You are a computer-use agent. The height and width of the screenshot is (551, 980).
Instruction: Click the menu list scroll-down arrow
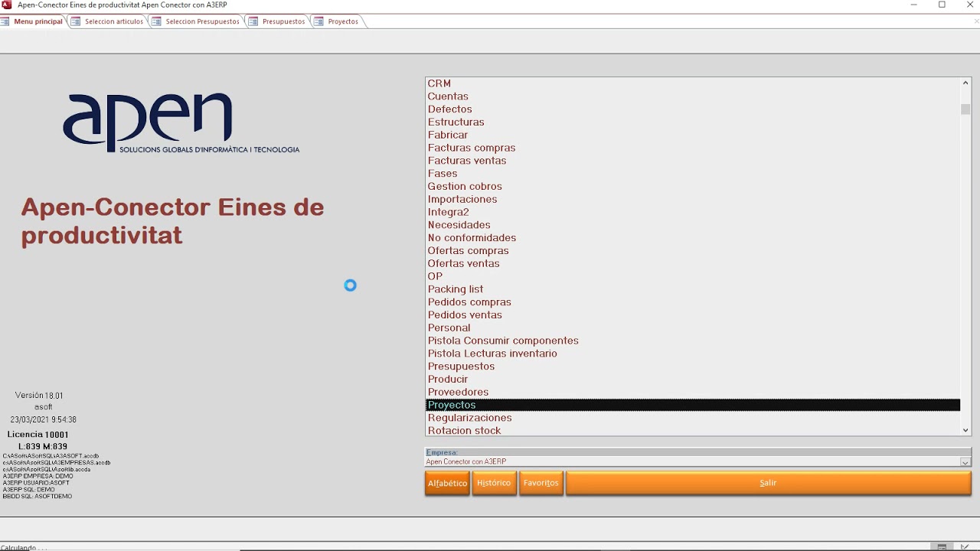pos(965,431)
